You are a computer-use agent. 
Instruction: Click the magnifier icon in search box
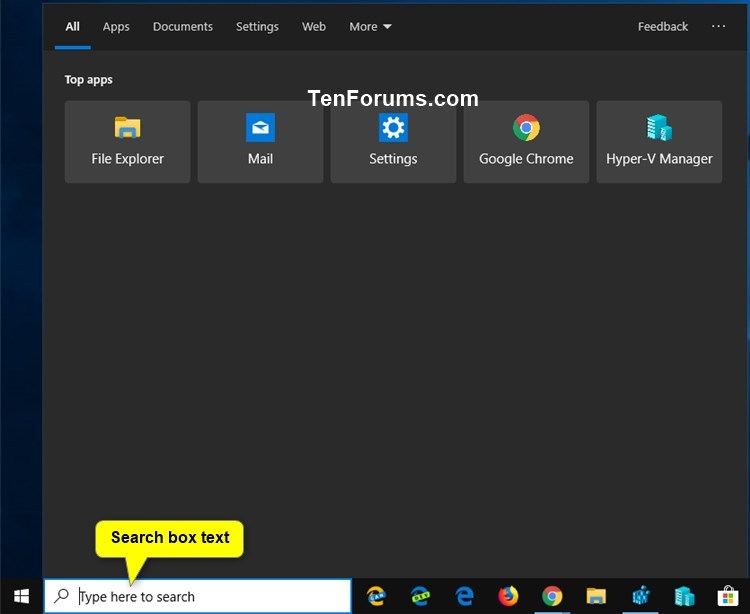tap(61, 596)
